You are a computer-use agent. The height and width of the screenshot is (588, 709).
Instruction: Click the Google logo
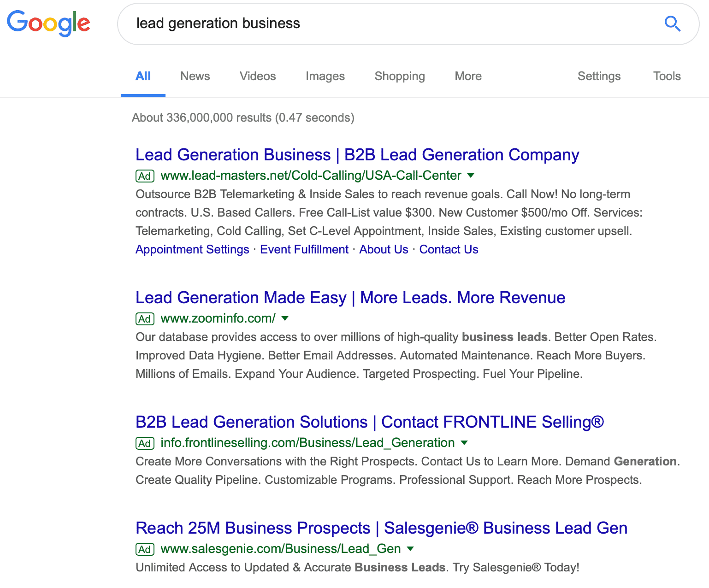48,23
